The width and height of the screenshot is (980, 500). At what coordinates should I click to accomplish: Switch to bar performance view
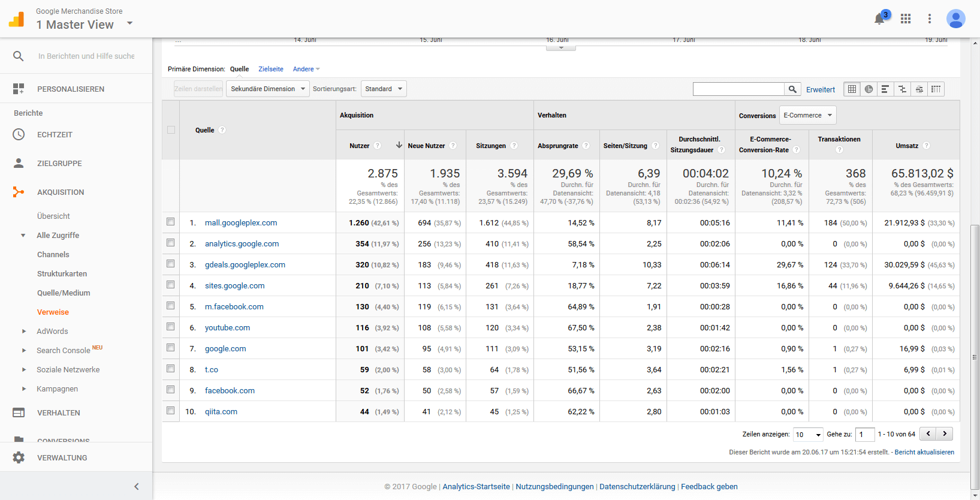[885, 89]
